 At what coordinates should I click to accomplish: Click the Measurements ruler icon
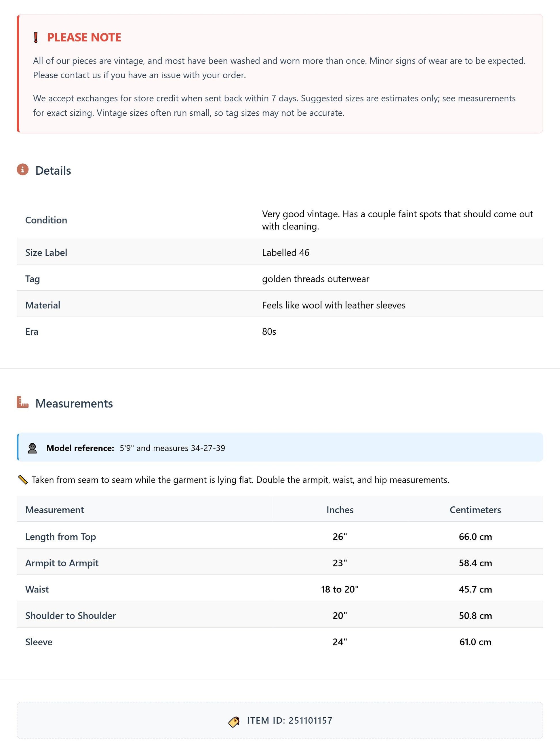[x=23, y=402]
